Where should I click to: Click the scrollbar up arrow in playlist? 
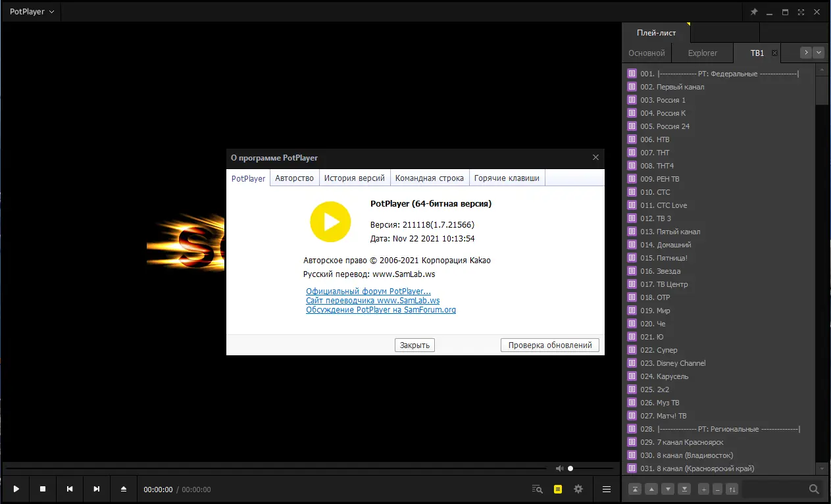[x=821, y=68]
